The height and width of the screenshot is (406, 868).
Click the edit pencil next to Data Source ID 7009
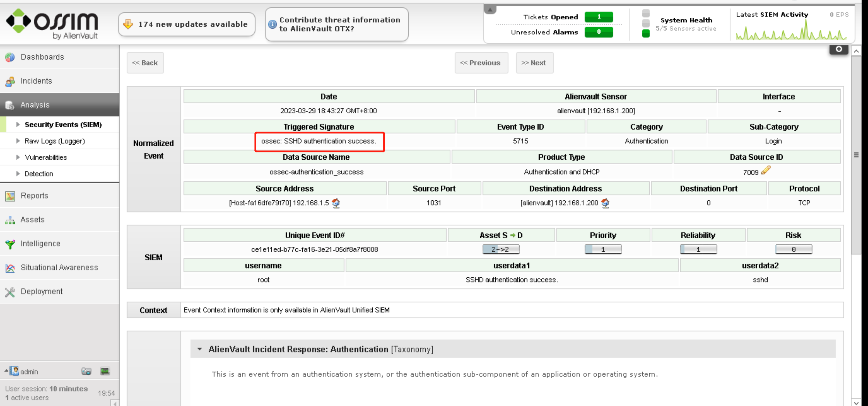[x=766, y=170]
